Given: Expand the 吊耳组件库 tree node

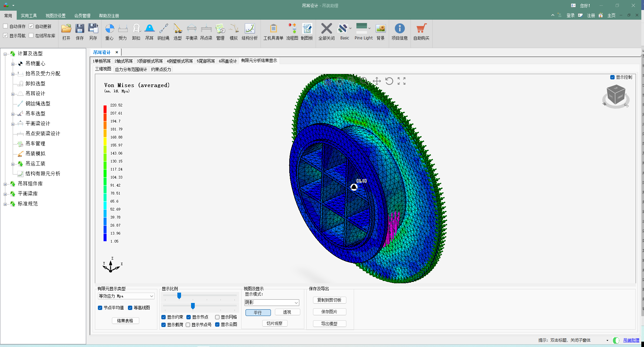Looking at the screenshot, I should coord(5,184).
